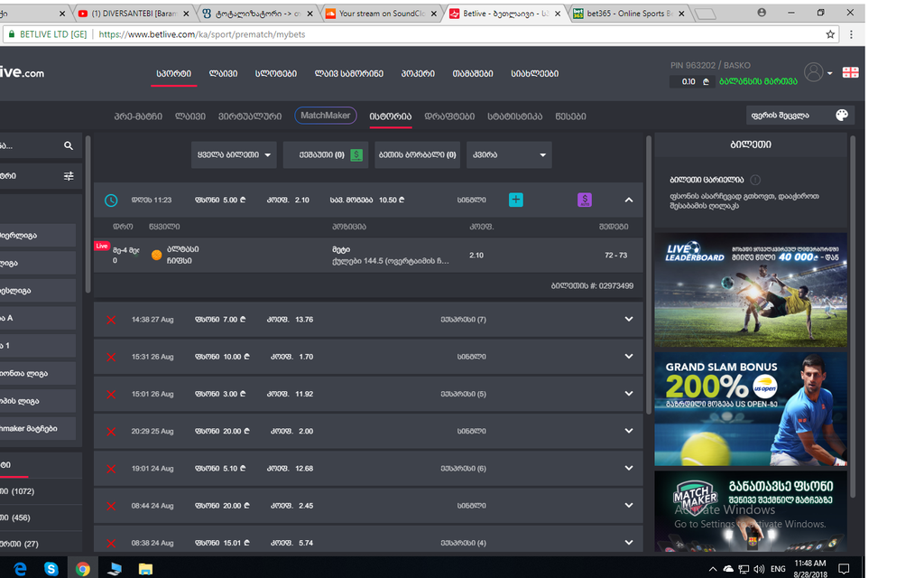The width and height of the screenshot is (924, 578).
Task: Open the სტატისტიკა tab
Action: pos(514,117)
